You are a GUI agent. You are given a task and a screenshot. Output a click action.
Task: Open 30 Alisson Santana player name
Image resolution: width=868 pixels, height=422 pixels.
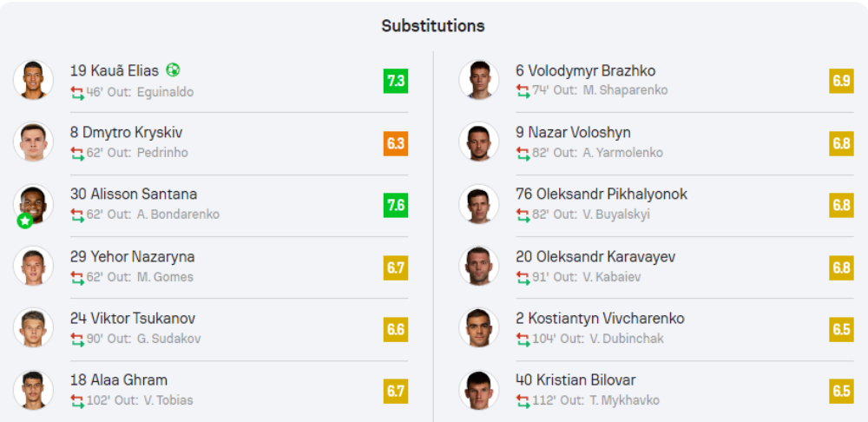tap(134, 195)
